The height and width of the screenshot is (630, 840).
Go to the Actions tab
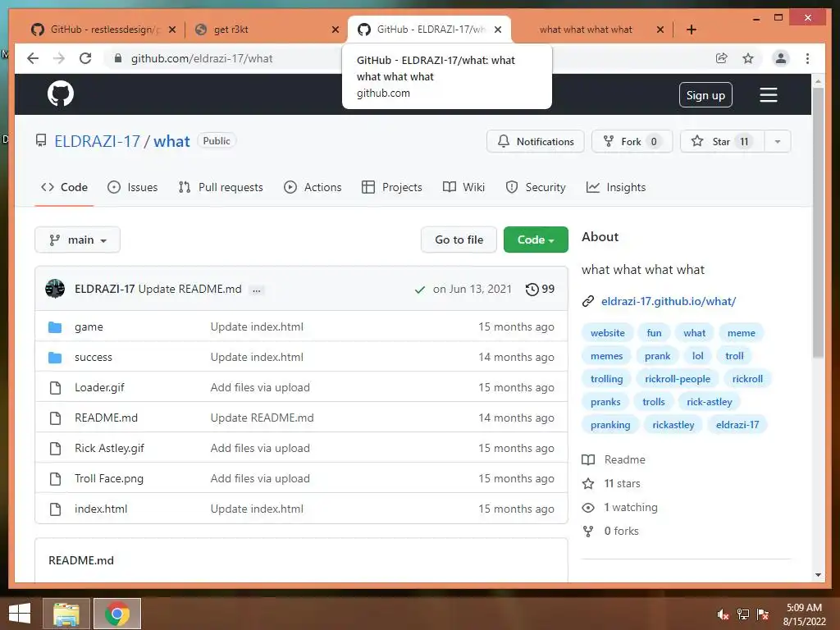pos(313,187)
